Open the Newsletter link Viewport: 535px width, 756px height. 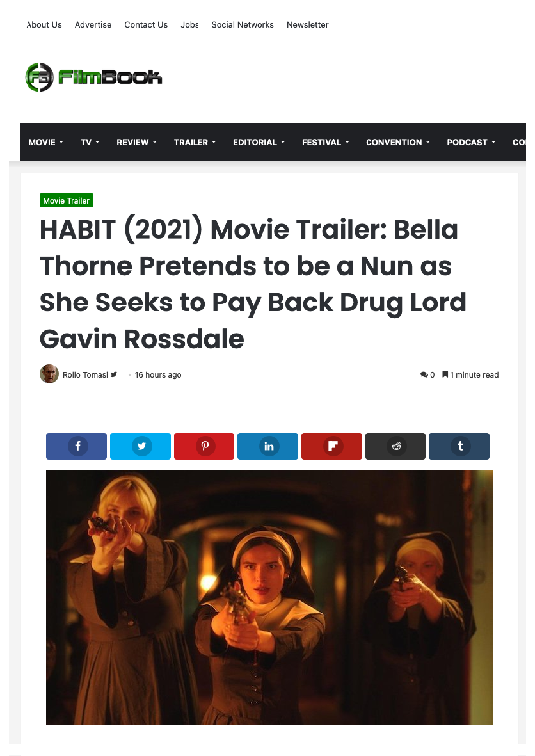(x=308, y=24)
